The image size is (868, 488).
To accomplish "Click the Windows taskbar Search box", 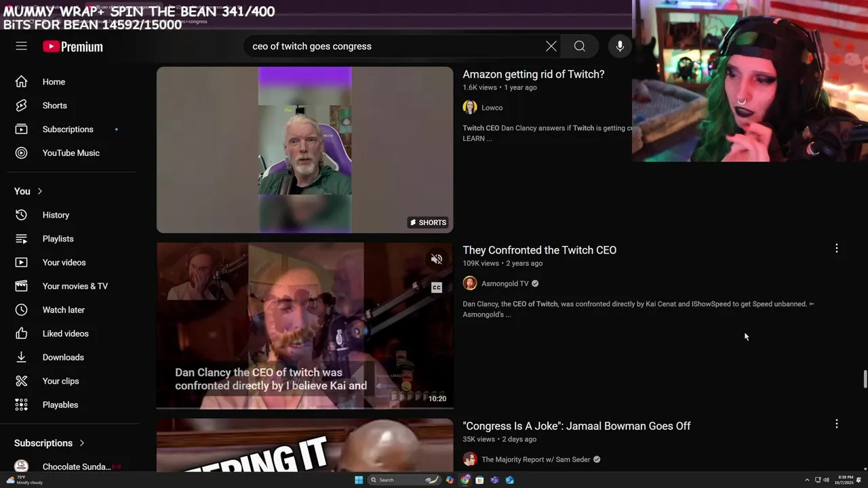I will 403,480.
